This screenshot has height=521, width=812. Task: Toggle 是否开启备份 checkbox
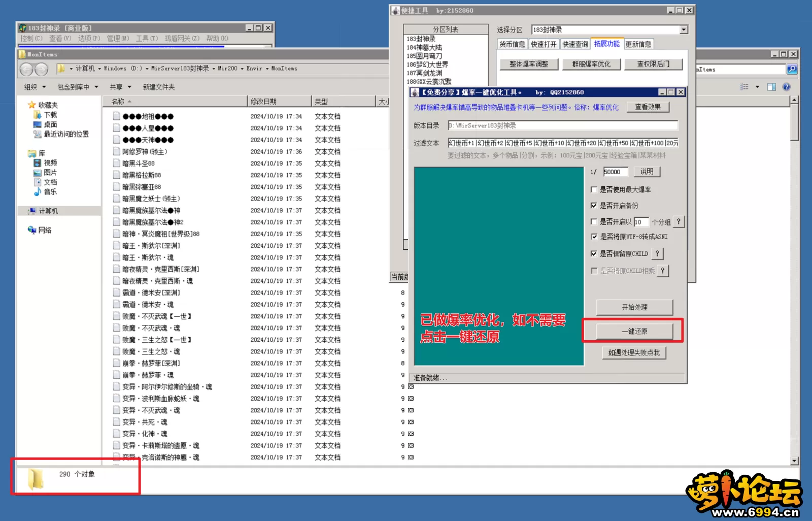coord(594,206)
